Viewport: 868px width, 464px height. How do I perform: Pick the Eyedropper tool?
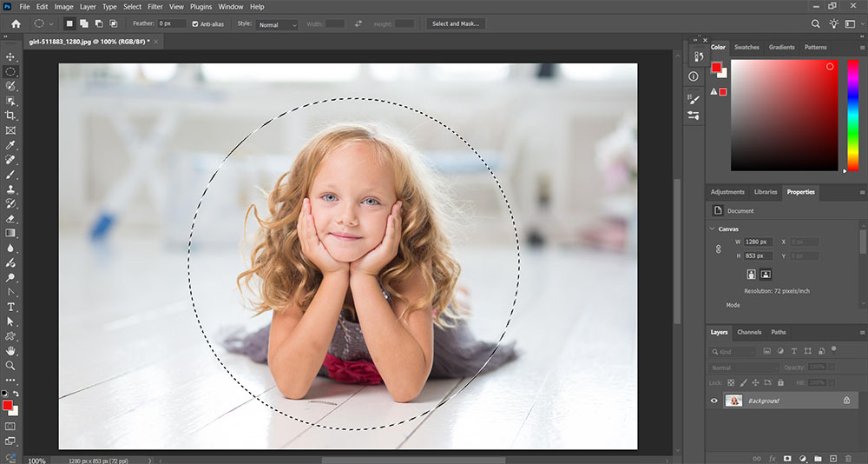[x=10, y=145]
